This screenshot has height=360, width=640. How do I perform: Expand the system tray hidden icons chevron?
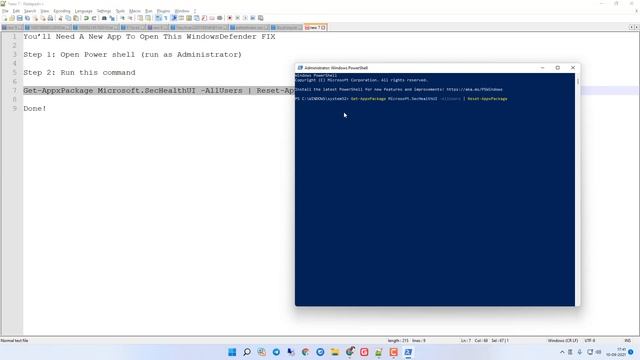[562, 352]
